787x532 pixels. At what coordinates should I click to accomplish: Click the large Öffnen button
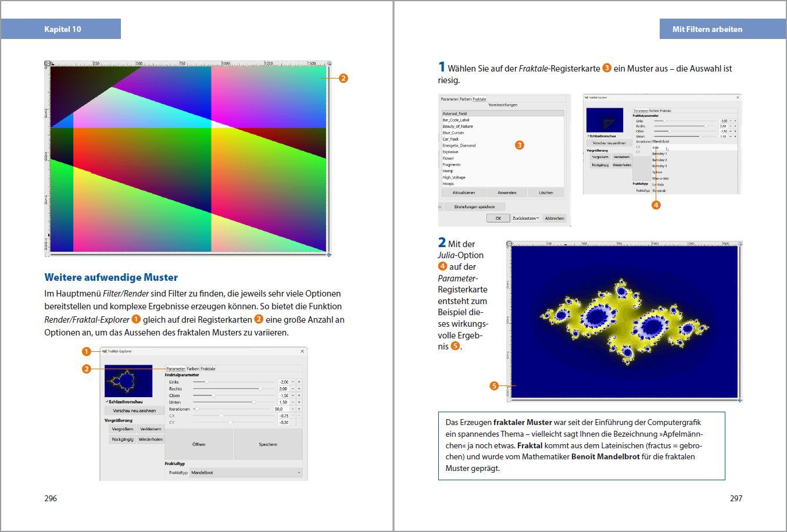[199, 444]
